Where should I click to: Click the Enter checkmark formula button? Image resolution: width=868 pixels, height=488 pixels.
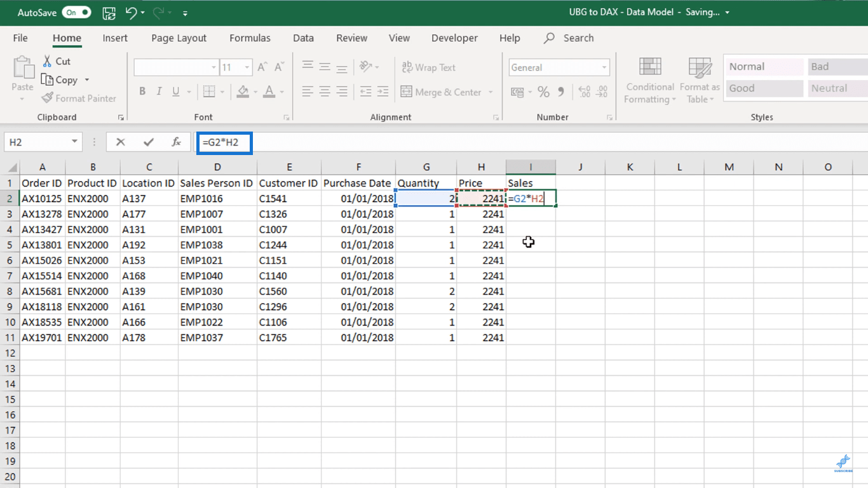[x=149, y=142]
